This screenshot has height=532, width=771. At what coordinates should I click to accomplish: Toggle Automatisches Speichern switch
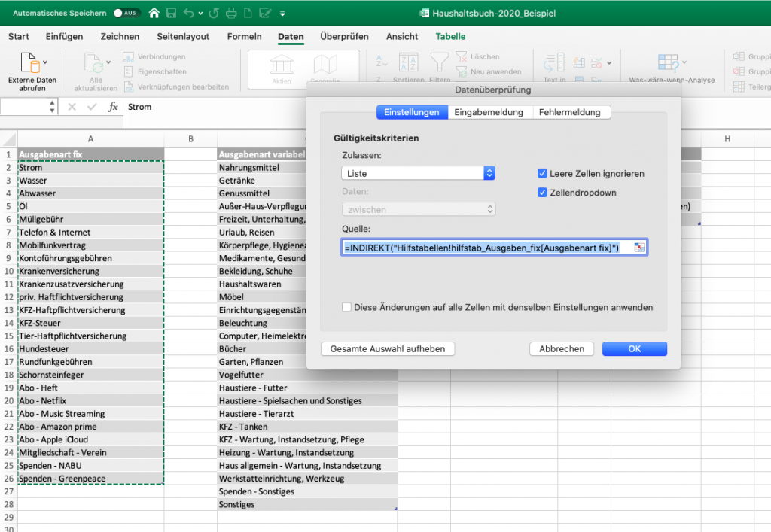pyautogui.click(x=126, y=14)
